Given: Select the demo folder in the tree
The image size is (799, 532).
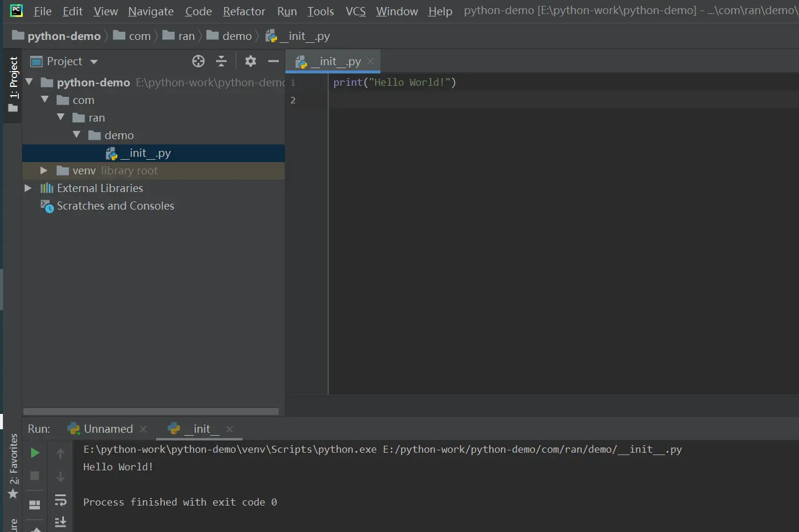Looking at the screenshot, I should [x=153, y=135].
